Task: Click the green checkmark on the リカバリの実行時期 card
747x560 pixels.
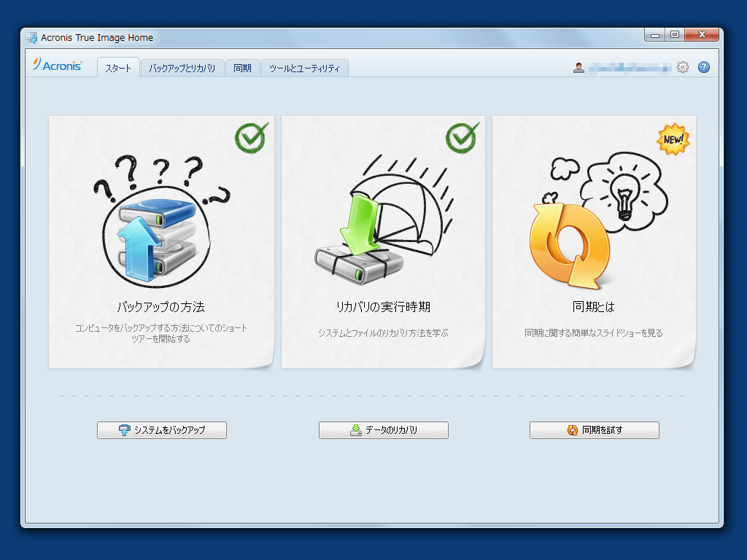Action: (x=462, y=138)
